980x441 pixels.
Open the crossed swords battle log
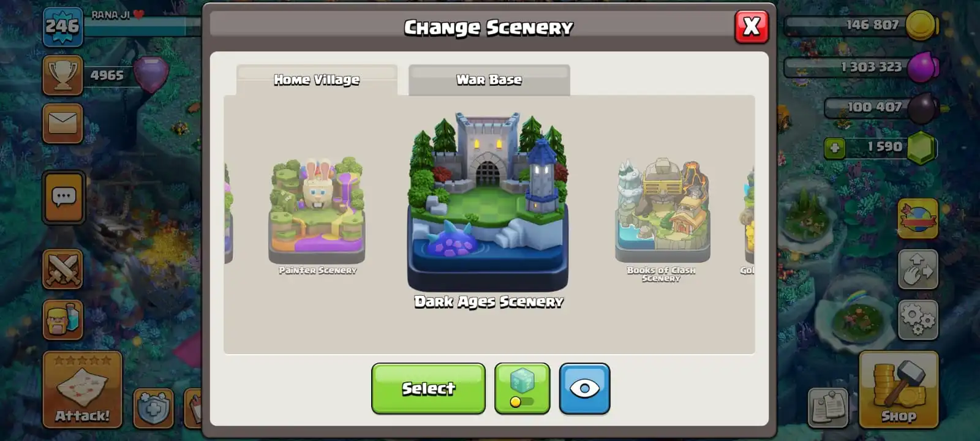click(x=62, y=269)
